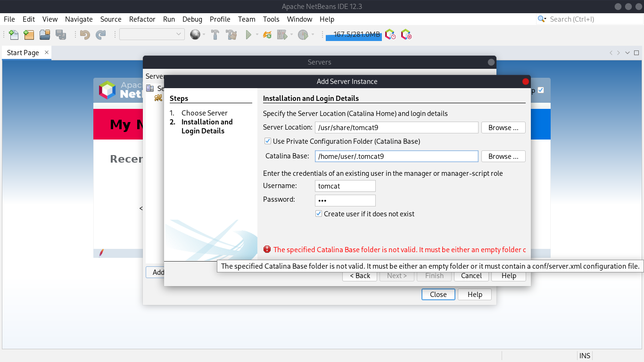The width and height of the screenshot is (644, 362).
Task: Open the Edit menu
Action: coord(29,19)
